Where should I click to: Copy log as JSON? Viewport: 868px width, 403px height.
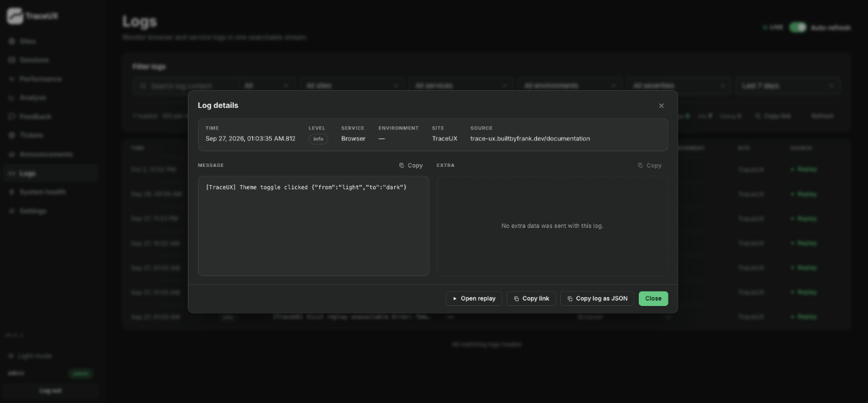[x=597, y=299]
